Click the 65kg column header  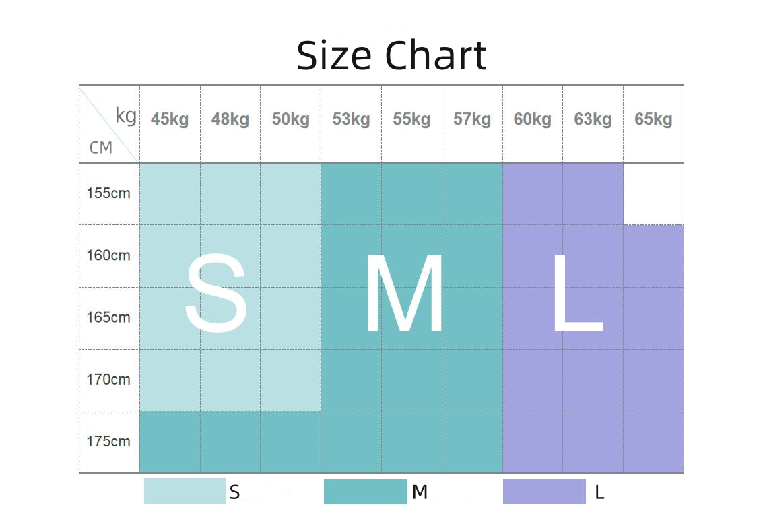(653, 120)
